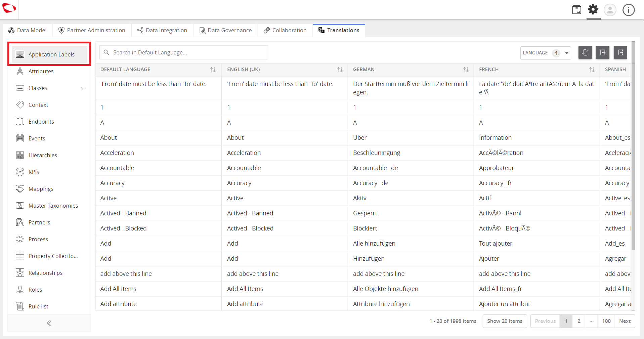Click the refresh translations toolbar icon
The height and width of the screenshot is (339, 644).
click(585, 53)
